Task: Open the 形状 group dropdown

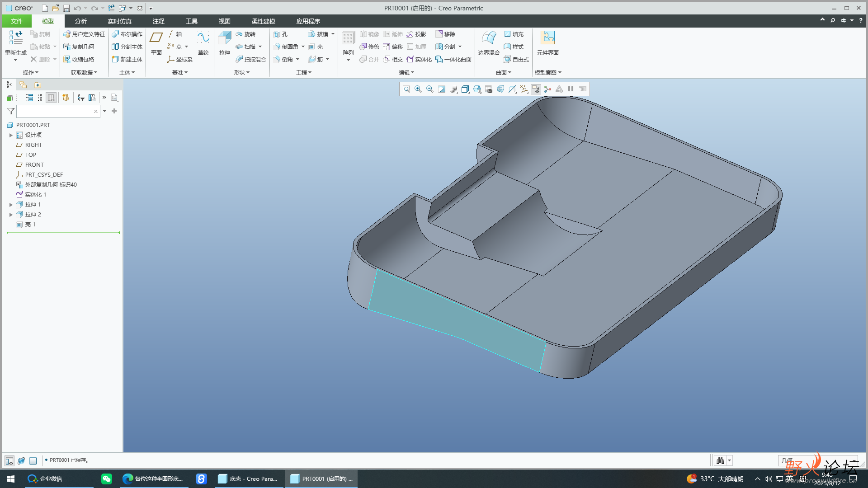Action: coord(242,72)
